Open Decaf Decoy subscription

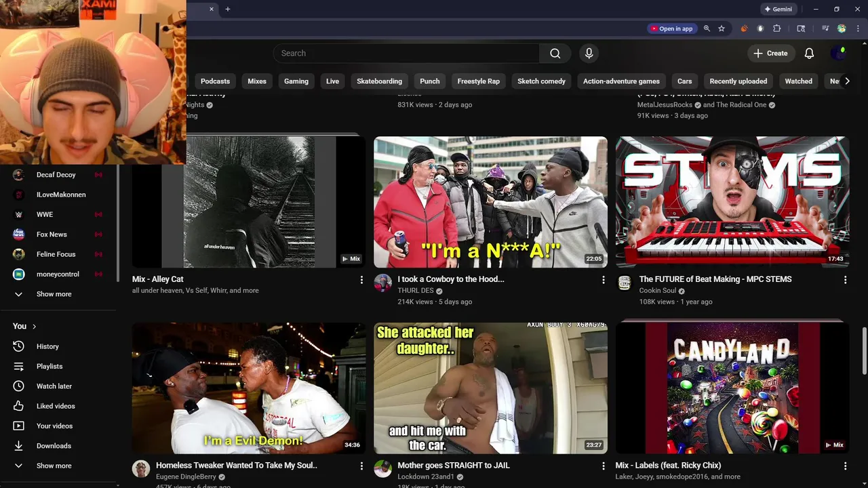tap(58, 175)
